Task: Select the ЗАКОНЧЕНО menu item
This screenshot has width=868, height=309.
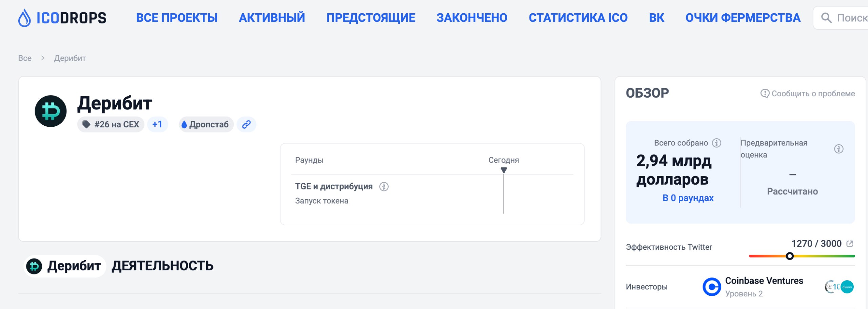Action: tap(472, 18)
